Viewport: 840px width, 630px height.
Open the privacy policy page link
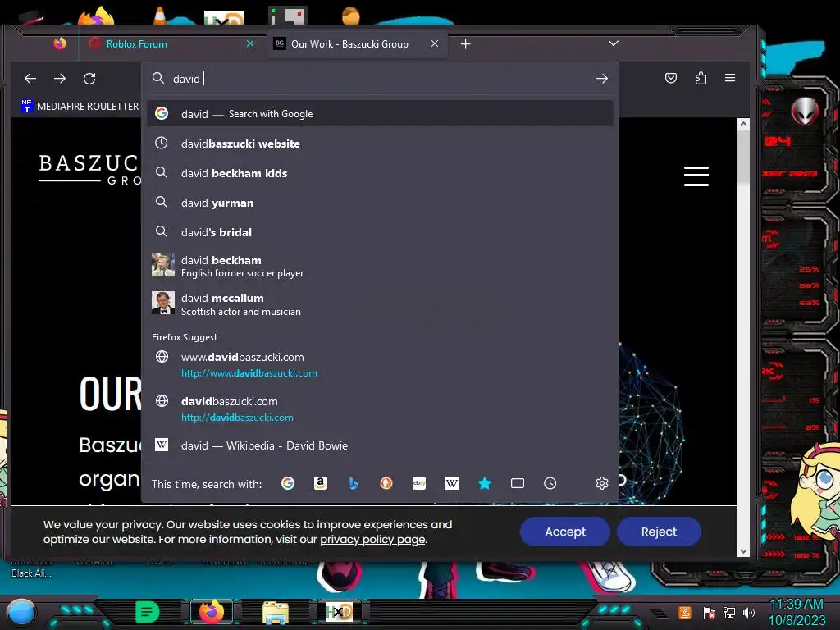(x=372, y=540)
